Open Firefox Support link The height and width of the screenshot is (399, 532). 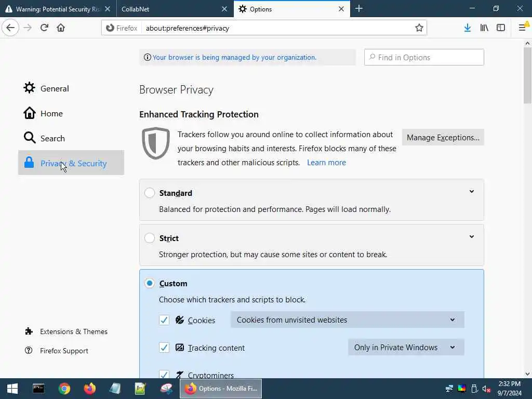(64, 351)
